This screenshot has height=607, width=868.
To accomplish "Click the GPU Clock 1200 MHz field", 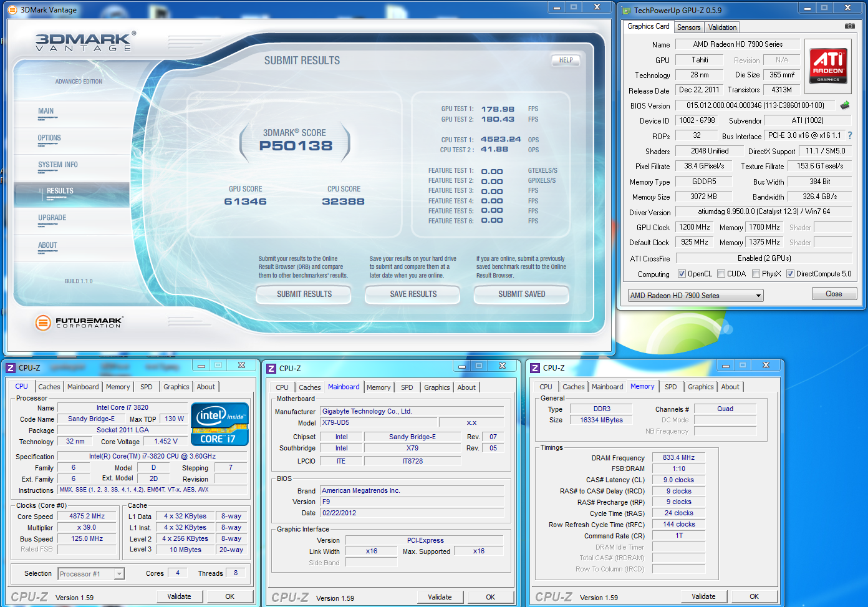I will click(x=695, y=227).
